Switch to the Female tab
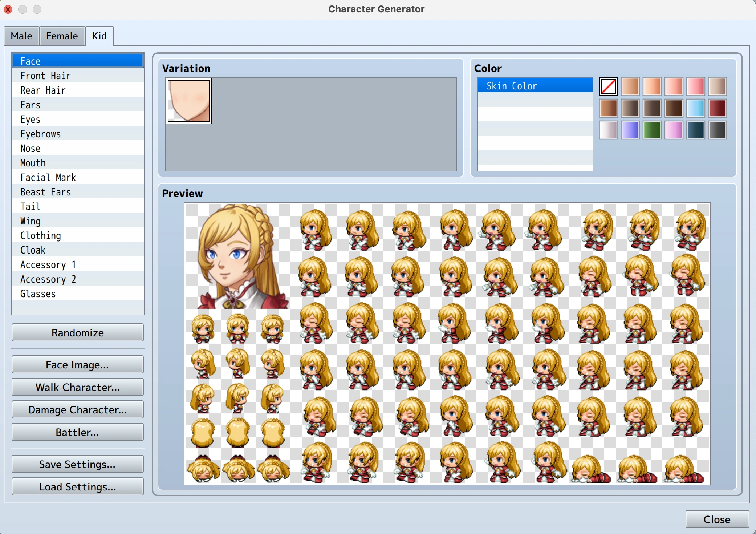 (62, 36)
